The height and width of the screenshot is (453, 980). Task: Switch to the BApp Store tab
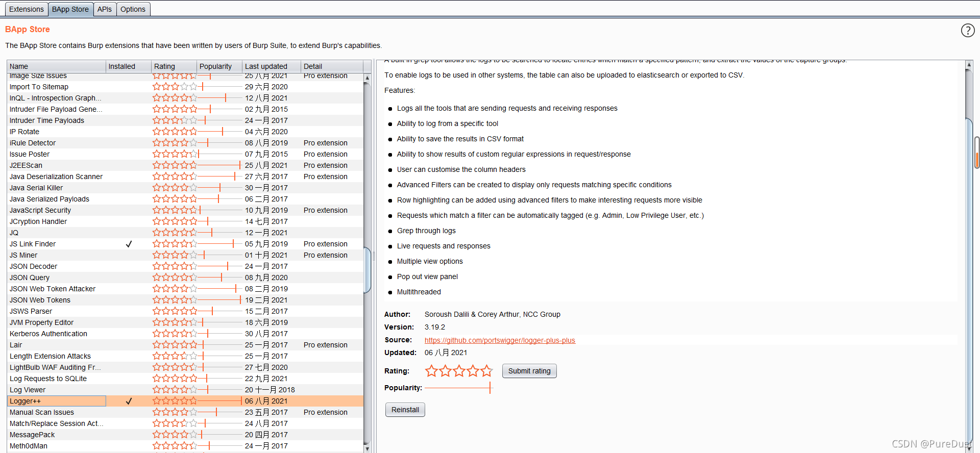click(x=70, y=9)
